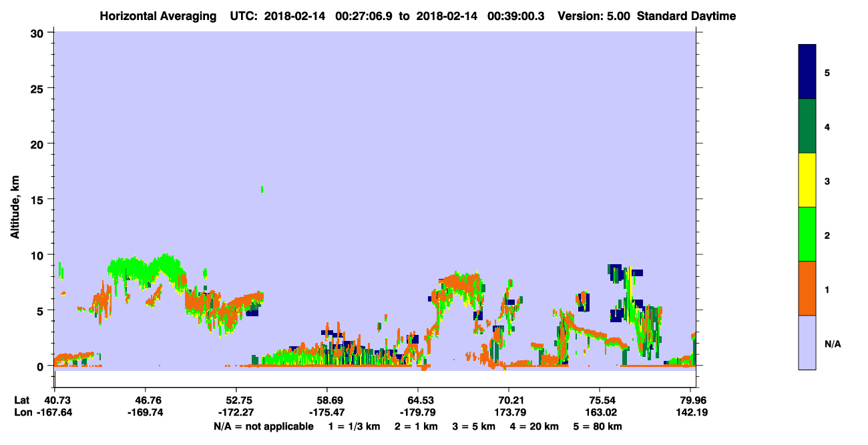Screen dimensions: 868x445
Task: Click the colorbar label '3'
Action: (827, 181)
